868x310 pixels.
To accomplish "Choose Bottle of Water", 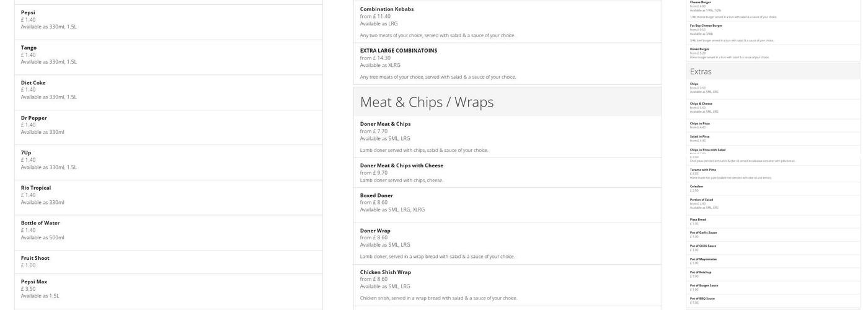I will 40,223.
